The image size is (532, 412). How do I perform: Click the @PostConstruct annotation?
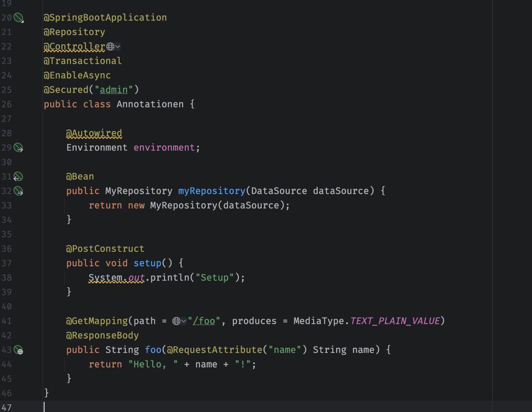click(x=105, y=249)
